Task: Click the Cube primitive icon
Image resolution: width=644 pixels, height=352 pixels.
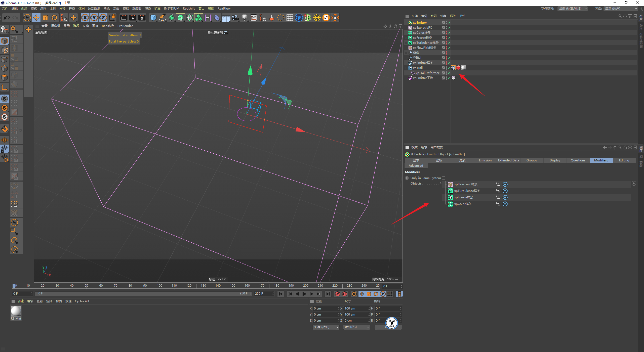Action: 153,18
